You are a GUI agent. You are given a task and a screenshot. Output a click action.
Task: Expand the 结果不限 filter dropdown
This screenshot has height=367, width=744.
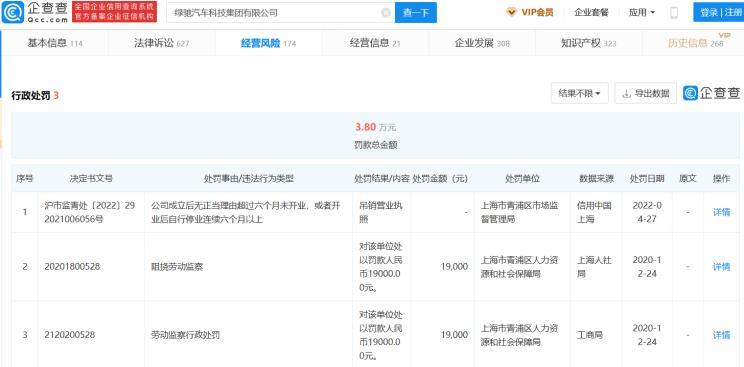pos(579,94)
